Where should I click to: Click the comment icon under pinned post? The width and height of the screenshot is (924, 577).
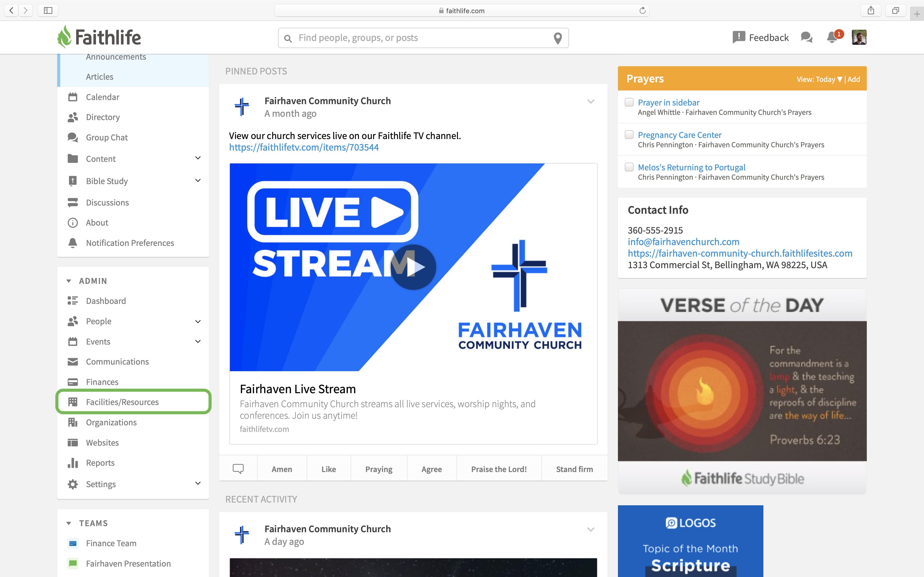click(238, 469)
